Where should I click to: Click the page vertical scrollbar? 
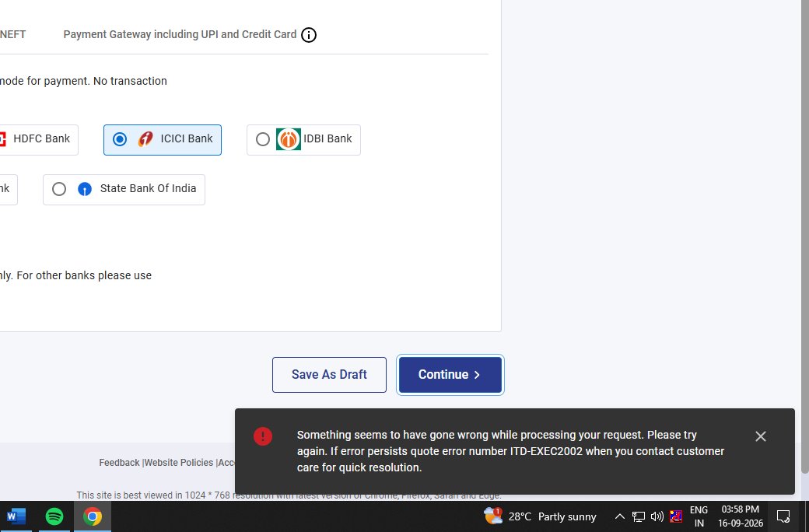tap(804, 237)
